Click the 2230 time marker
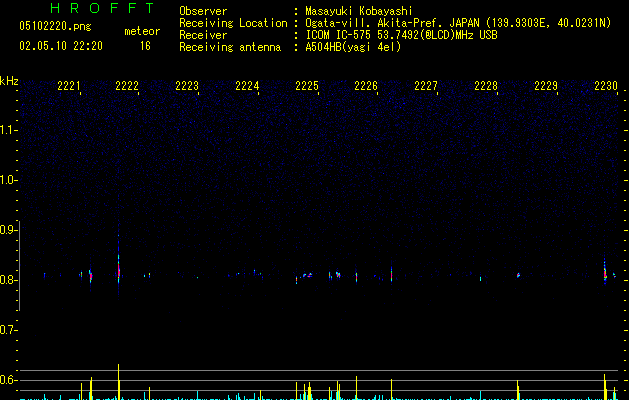Viewport: 629px width, 400px height. pos(606,86)
